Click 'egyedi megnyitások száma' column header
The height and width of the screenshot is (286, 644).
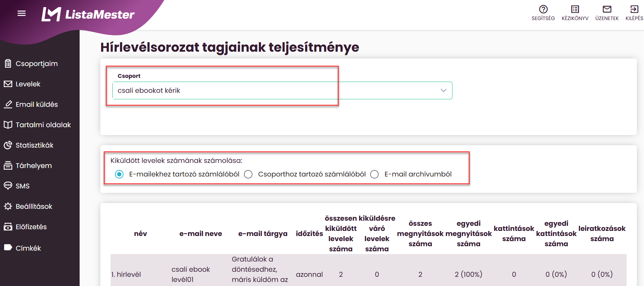(x=468, y=234)
